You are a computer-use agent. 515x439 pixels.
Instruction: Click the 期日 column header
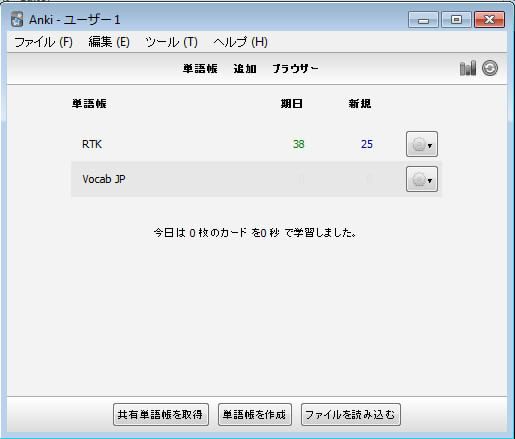click(292, 104)
